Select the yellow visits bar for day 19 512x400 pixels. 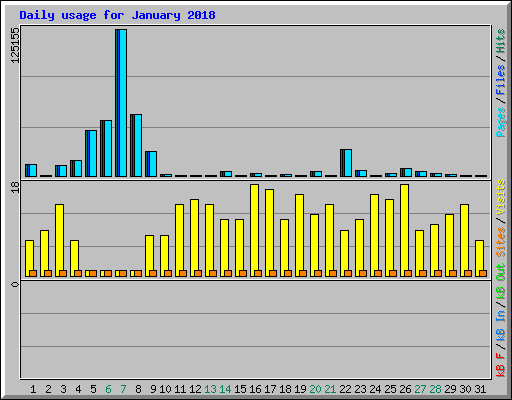point(299,235)
